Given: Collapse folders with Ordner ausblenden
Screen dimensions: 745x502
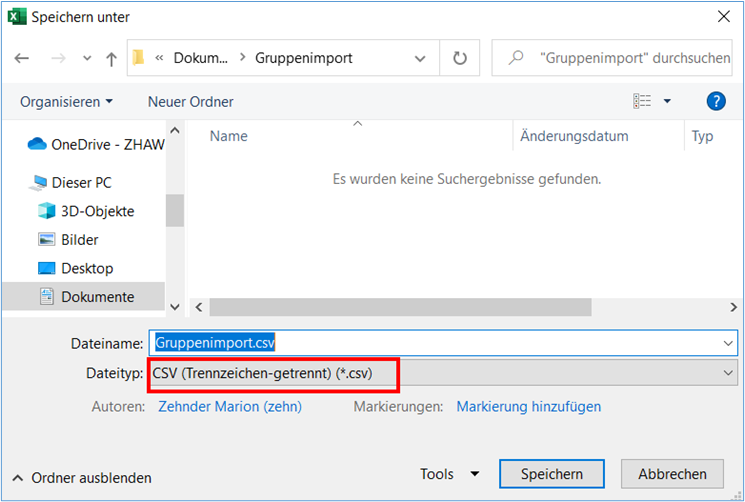Looking at the screenshot, I should tap(82, 478).
